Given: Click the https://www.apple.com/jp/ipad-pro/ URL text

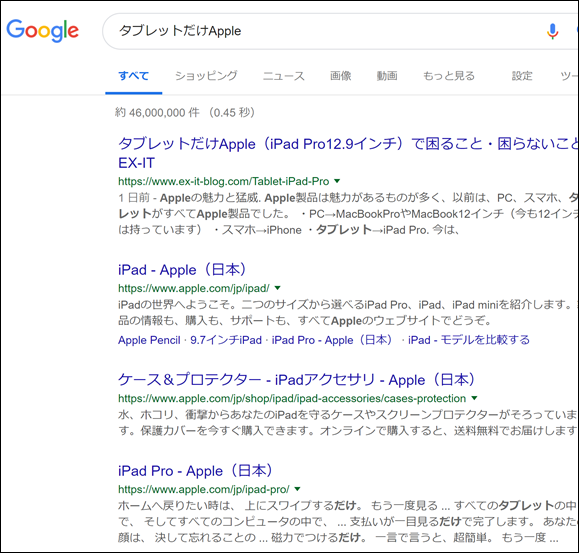Looking at the screenshot, I should [x=204, y=490].
